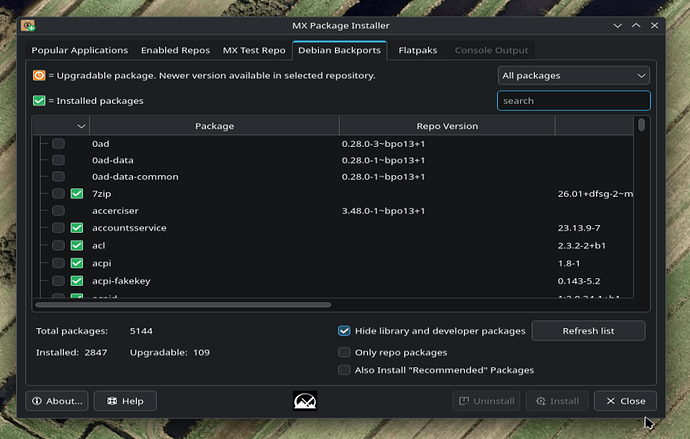Open the MX Test Repo tab
The width and height of the screenshot is (690, 439).
tap(254, 50)
